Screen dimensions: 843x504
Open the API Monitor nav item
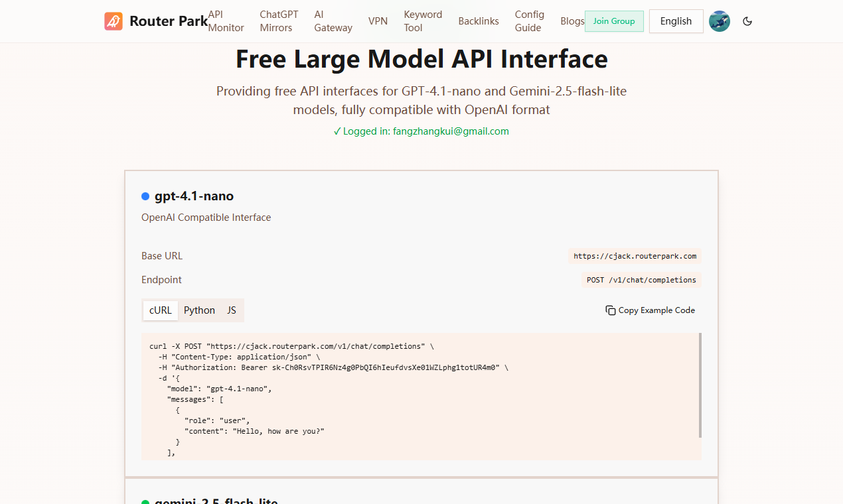(226, 21)
